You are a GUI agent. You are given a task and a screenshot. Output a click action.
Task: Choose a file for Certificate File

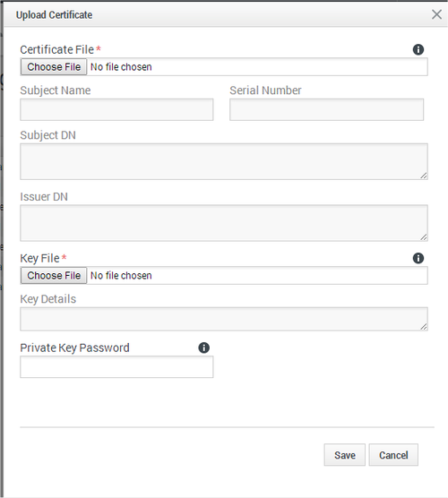tap(54, 67)
